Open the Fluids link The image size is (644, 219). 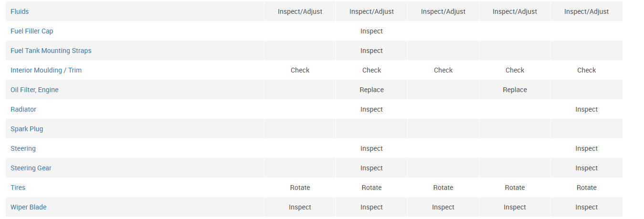coord(20,11)
